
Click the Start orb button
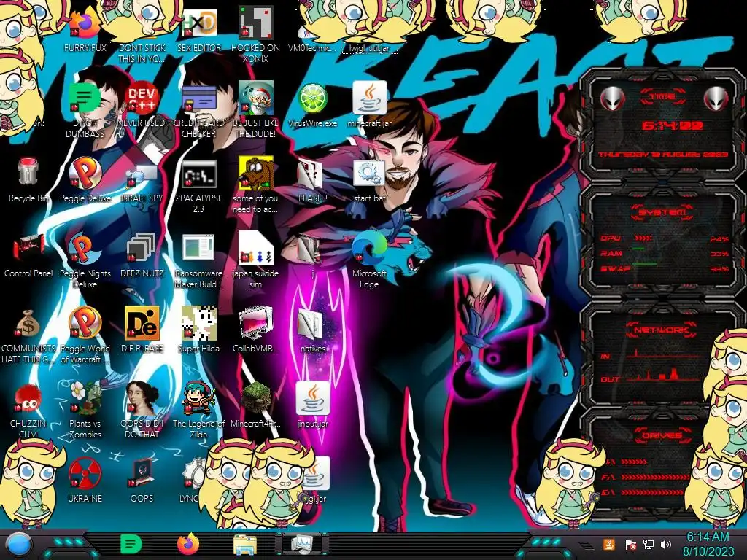(x=19, y=545)
